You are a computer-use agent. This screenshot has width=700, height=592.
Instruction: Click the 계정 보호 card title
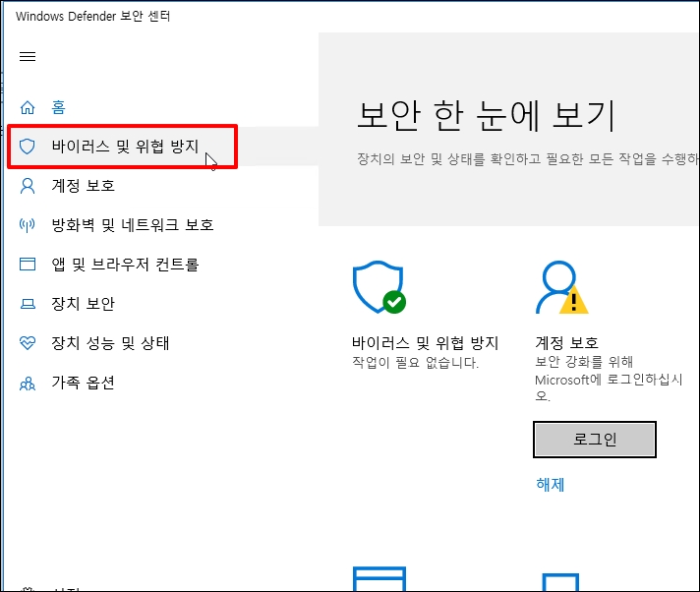pos(567,343)
